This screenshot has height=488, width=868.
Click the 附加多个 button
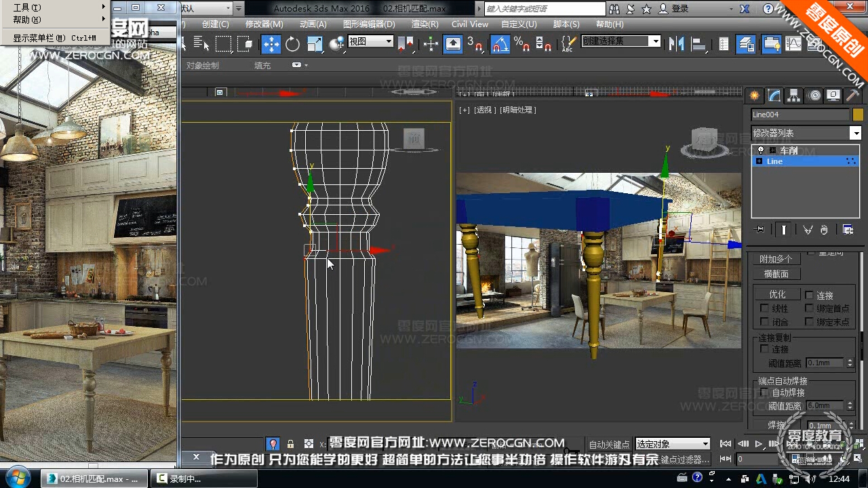tap(776, 259)
